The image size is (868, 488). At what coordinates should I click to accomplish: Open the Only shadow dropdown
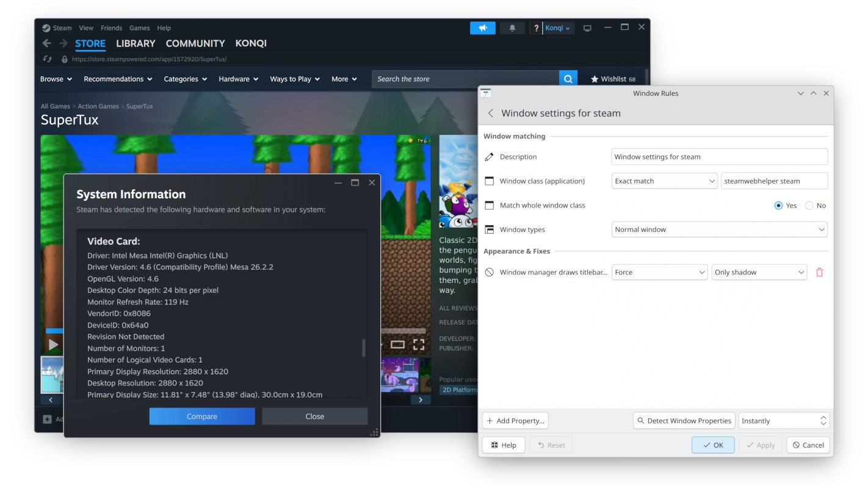759,273
